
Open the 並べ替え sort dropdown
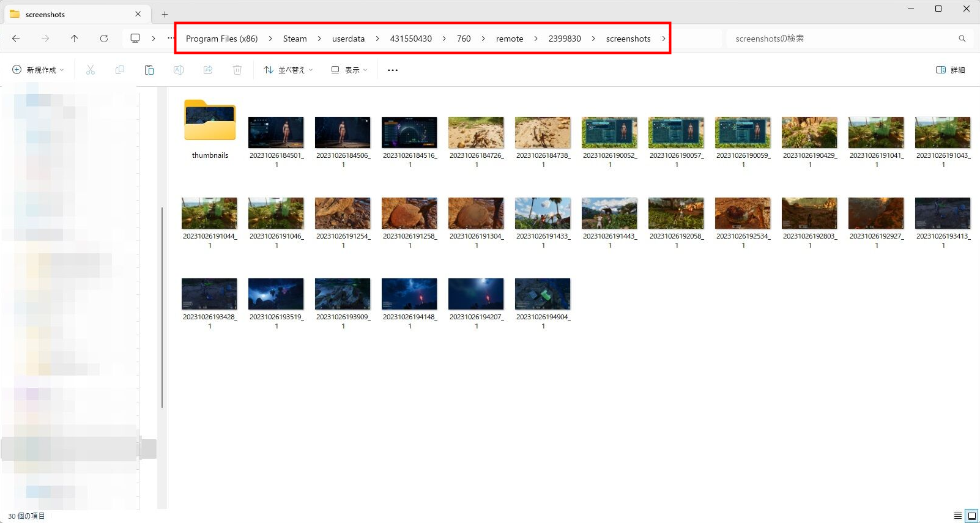(x=288, y=70)
